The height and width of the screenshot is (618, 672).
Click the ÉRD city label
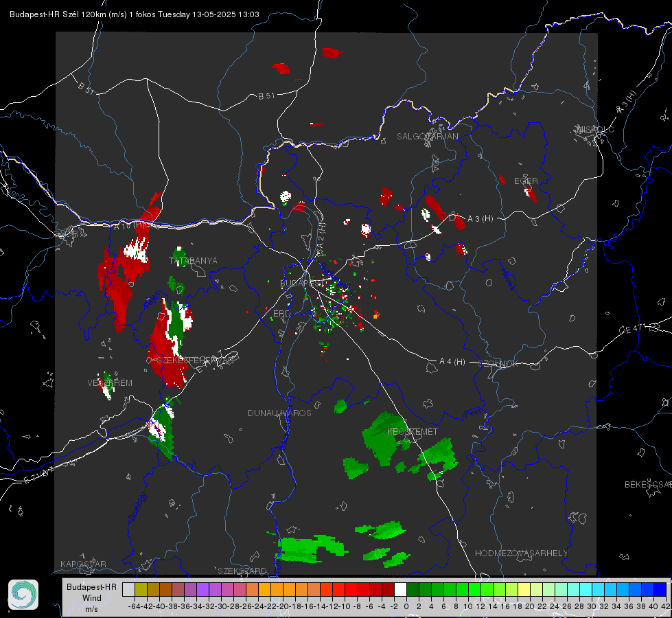coord(281,314)
